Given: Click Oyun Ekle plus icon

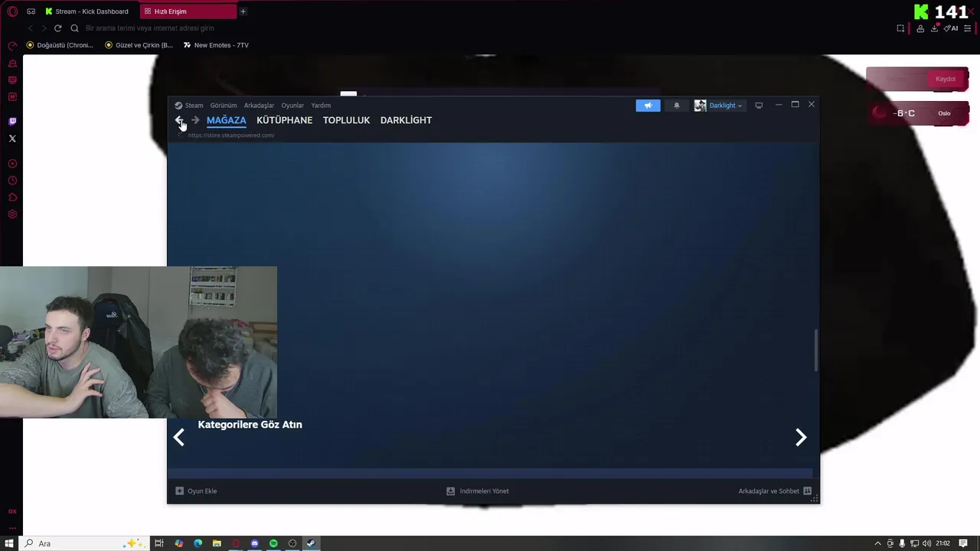Looking at the screenshot, I should (180, 491).
